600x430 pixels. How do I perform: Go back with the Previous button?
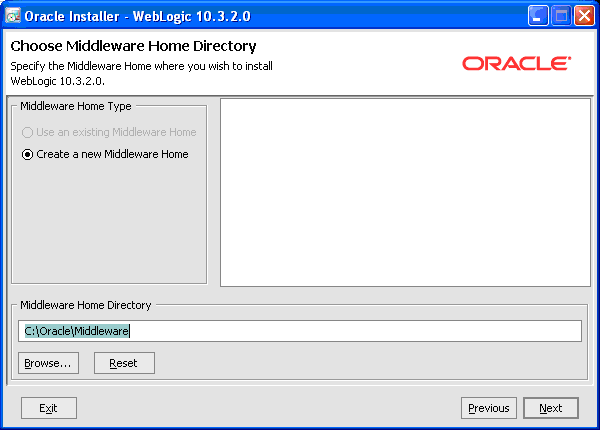point(489,408)
